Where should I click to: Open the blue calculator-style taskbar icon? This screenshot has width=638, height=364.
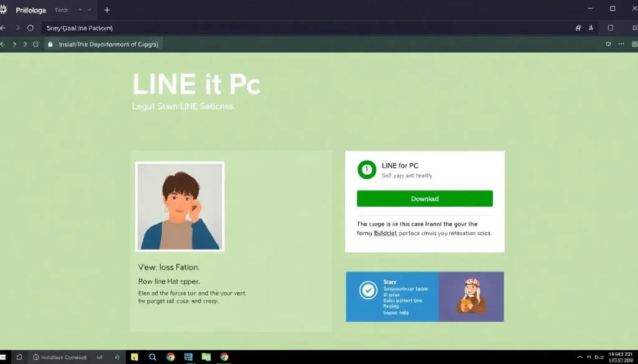pos(188,357)
